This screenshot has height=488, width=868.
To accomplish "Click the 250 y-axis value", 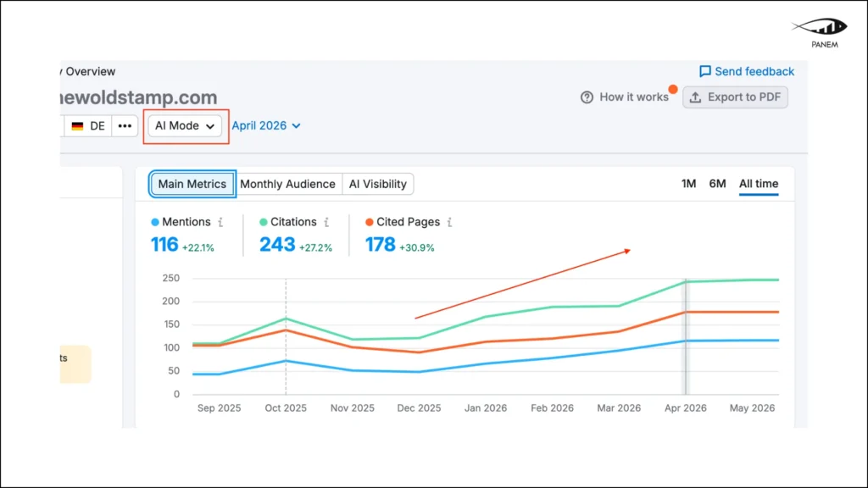I will click(171, 278).
